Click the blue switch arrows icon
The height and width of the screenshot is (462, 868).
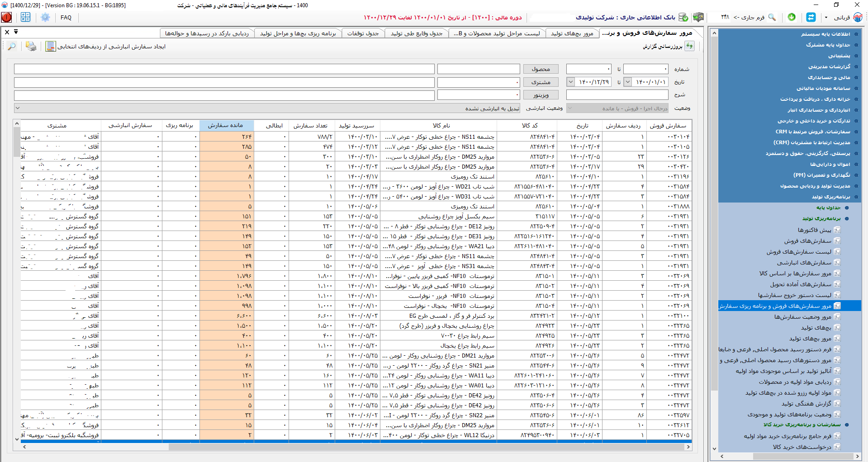[811, 17]
